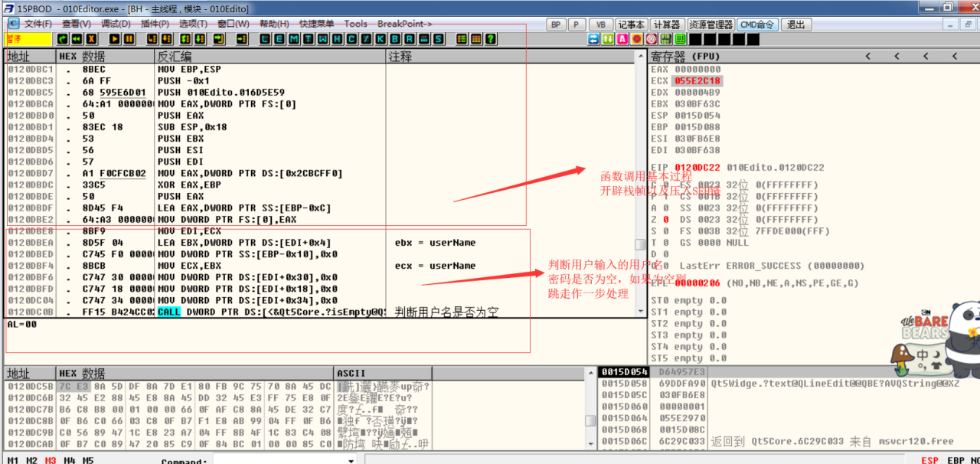Open the 调试(D) debug menu
Screen dimensions: 980x464
pos(115,25)
